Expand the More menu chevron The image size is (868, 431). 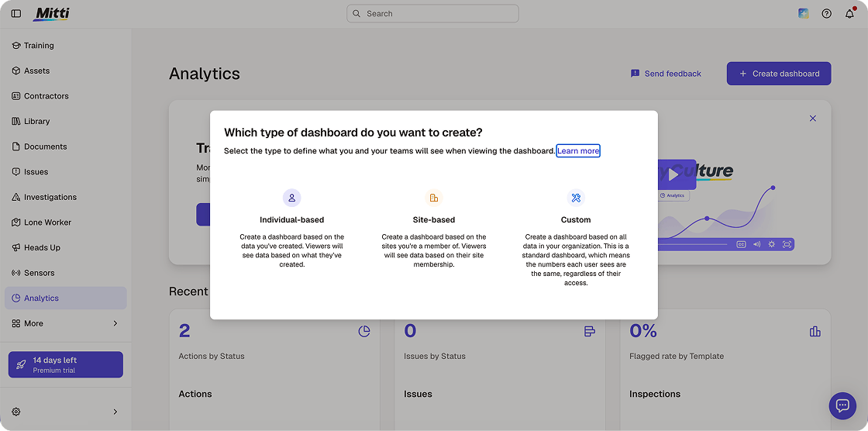tap(115, 323)
